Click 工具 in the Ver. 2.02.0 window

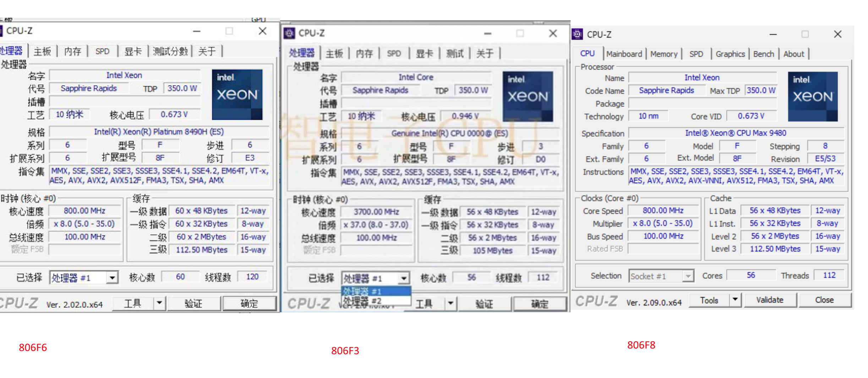point(133,303)
